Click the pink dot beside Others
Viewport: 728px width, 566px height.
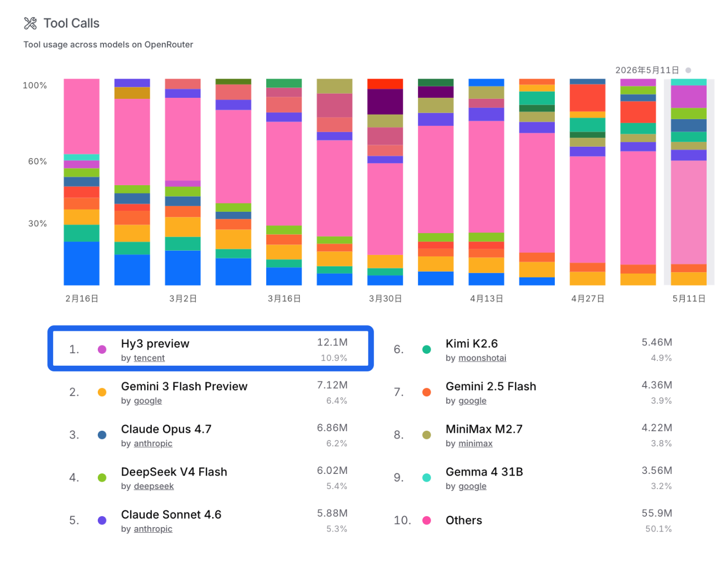[x=426, y=520]
